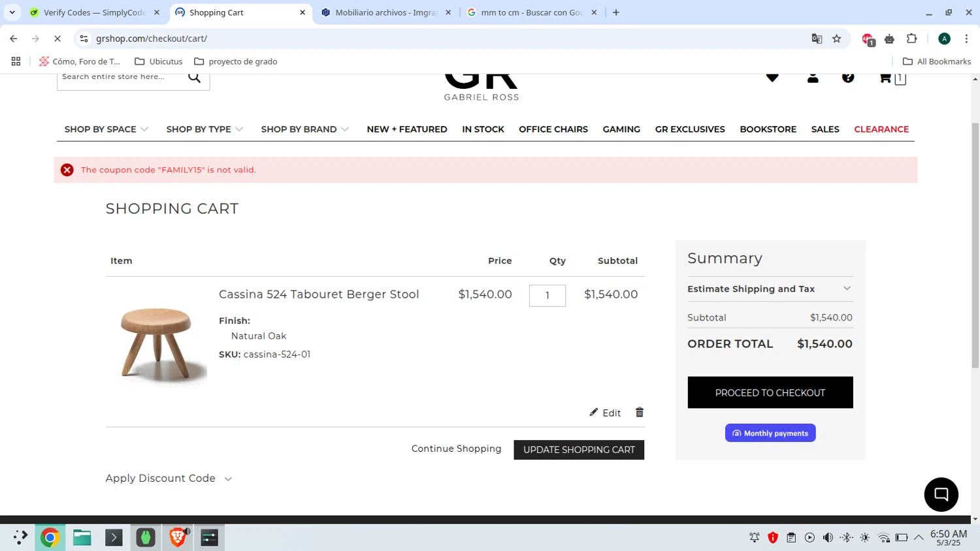
Task: Stop loading the page
Action: 57,39
